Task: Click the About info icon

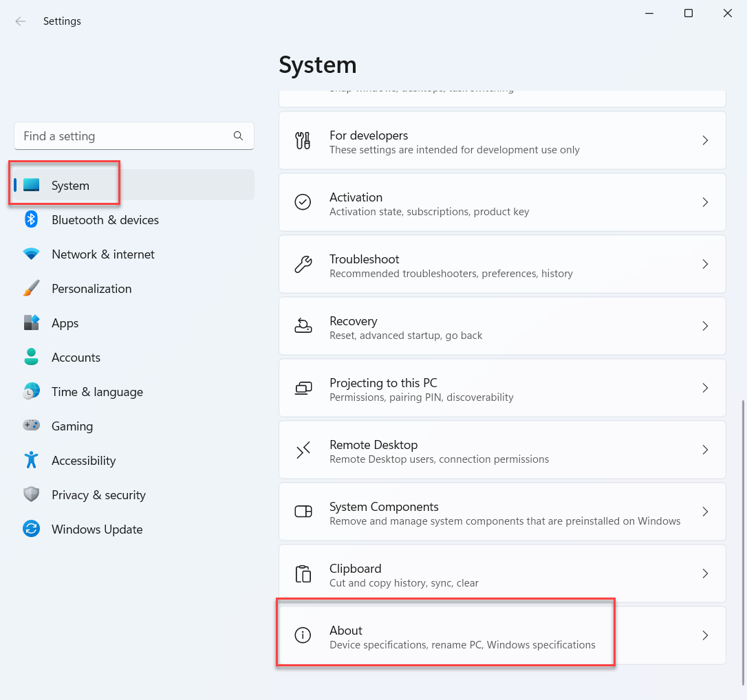Action: point(303,635)
